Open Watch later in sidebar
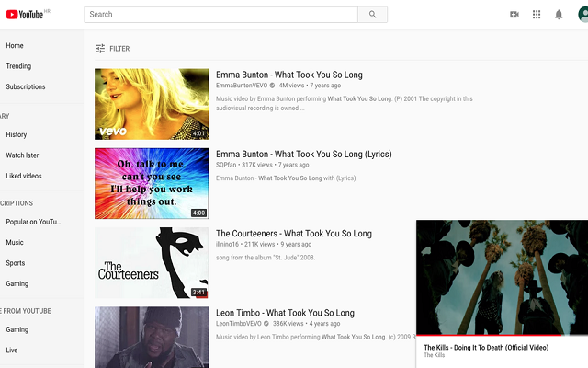Image resolution: width=588 pixels, height=368 pixels. tap(22, 155)
